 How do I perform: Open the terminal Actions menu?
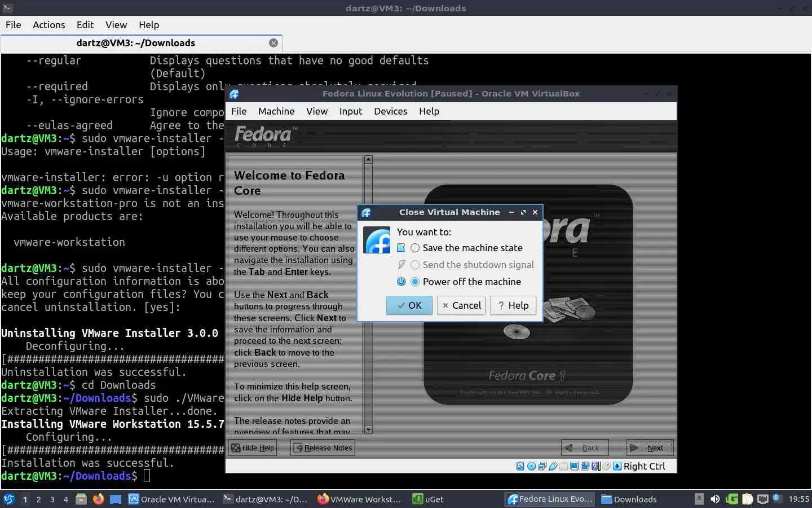(49, 25)
